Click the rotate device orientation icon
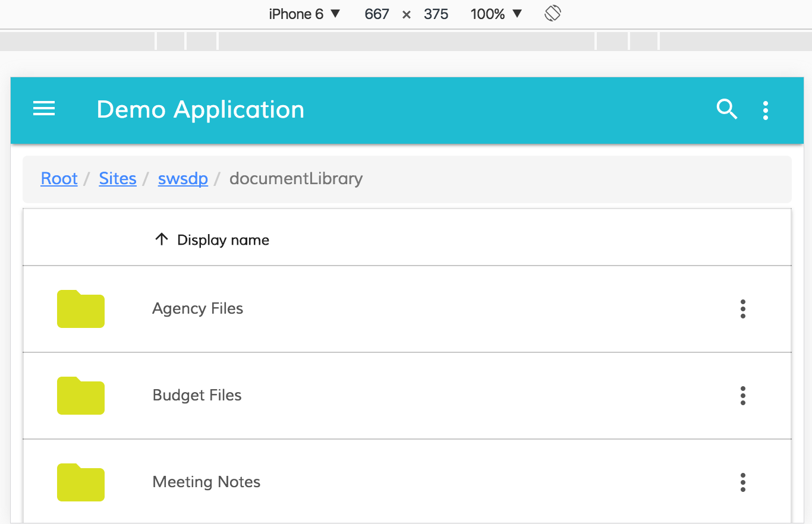The image size is (812, 524). (552, 13)
